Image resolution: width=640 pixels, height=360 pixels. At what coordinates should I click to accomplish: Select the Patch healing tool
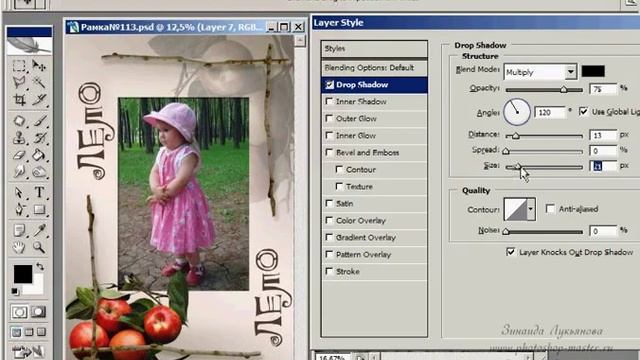coord(19,121)
